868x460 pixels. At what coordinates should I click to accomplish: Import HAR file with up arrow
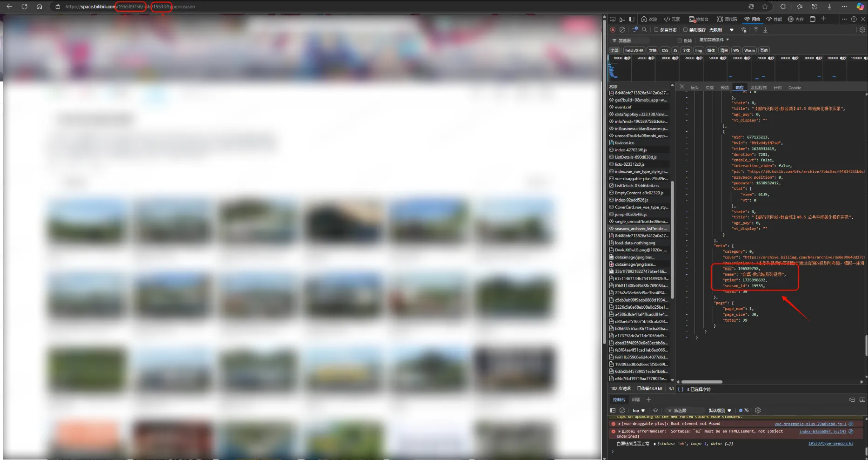(x=756, y=30)
